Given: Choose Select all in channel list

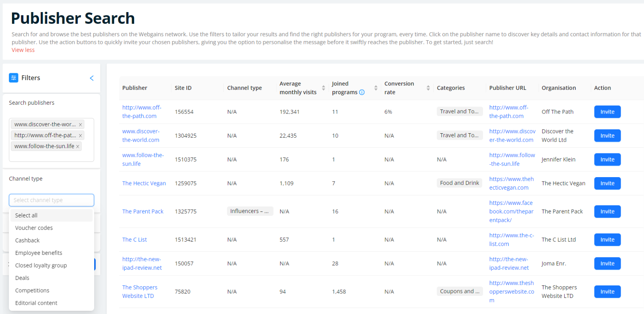Looking at the screenshot, I should (27, 215).
